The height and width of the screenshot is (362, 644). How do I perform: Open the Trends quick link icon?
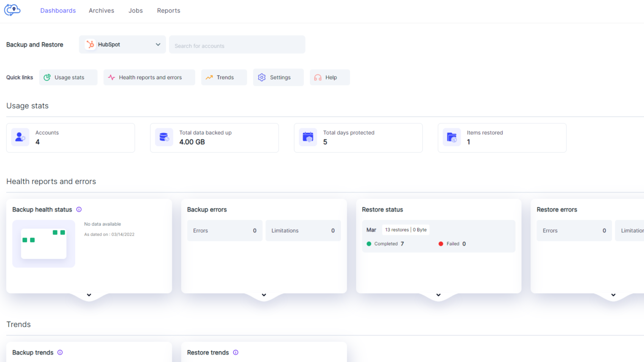[x=209, y=77]
